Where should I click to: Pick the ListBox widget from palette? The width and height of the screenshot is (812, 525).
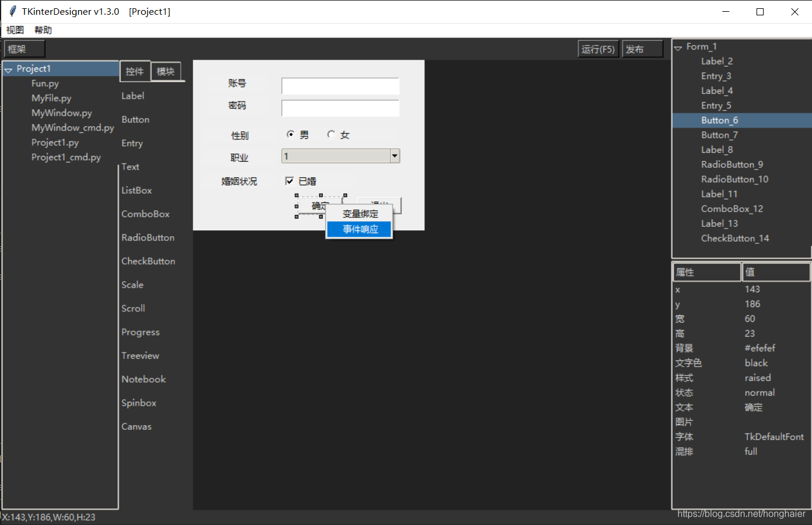tap(136, 190)
